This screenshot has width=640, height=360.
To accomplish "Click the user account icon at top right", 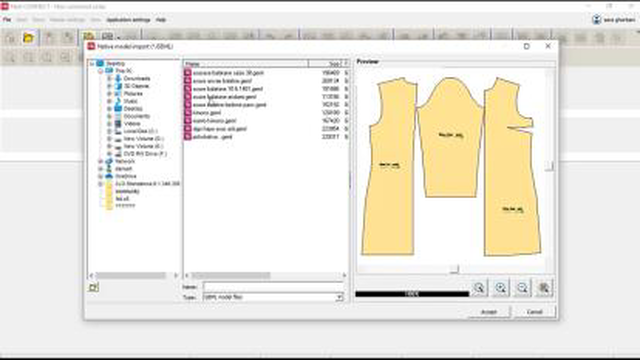I will (596, 20).
